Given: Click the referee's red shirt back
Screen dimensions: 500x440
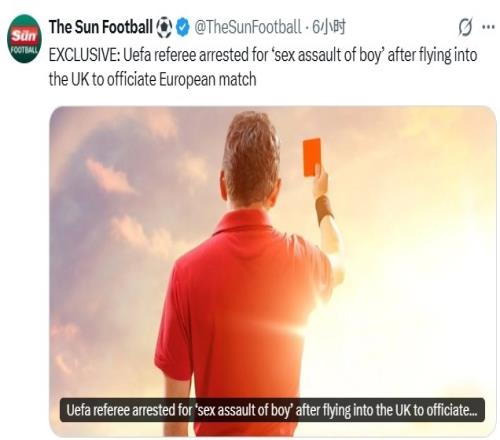Looking at the screenshot, I should (242, 300).
